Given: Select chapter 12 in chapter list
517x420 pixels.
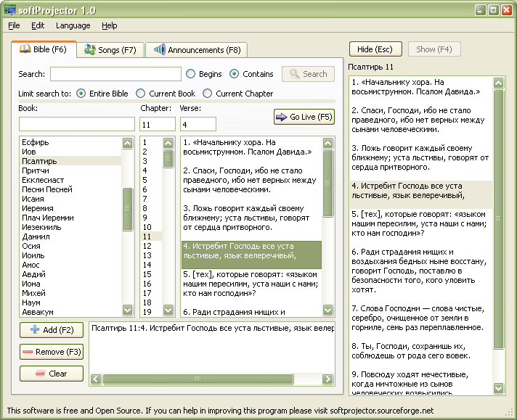Looking at the screenshot, I should pyautogui.click(x=151, y=246).
